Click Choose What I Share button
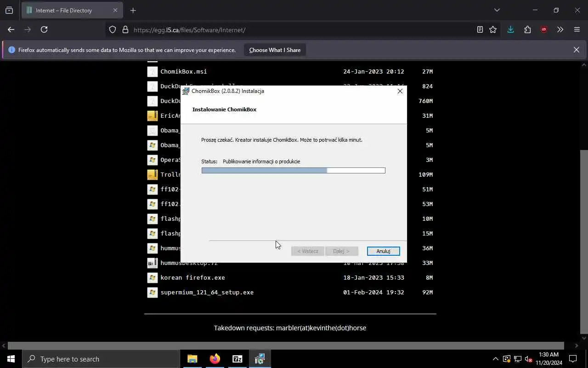The width and height of the screenshot is (588, 368). tap(275, 50)
